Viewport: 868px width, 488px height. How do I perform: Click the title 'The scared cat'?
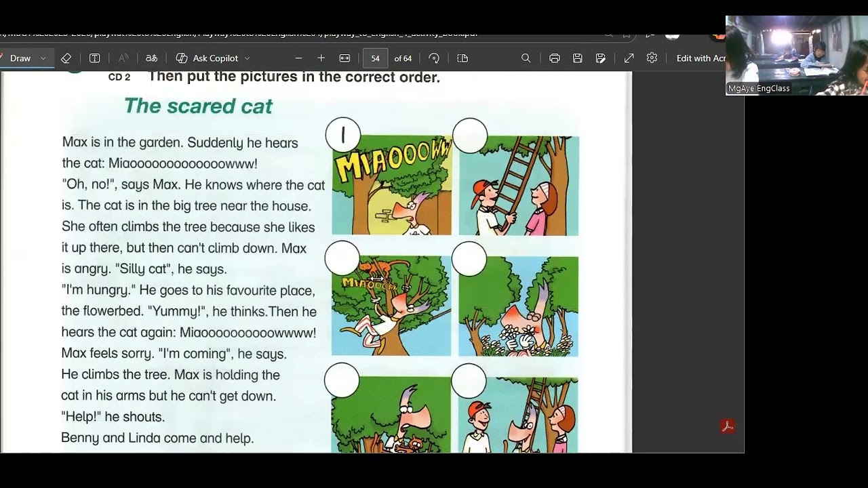pyautogui.click(x=198, y=106)
